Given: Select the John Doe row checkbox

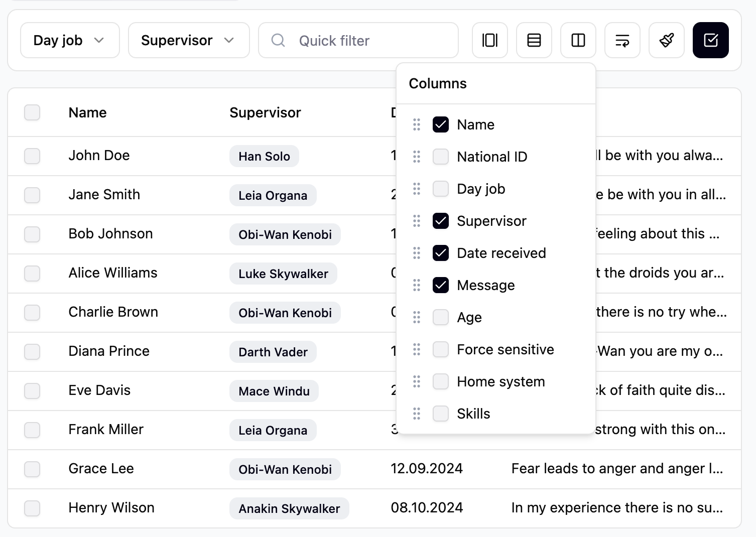Looking at the screenshot, I should click(32, 156).
